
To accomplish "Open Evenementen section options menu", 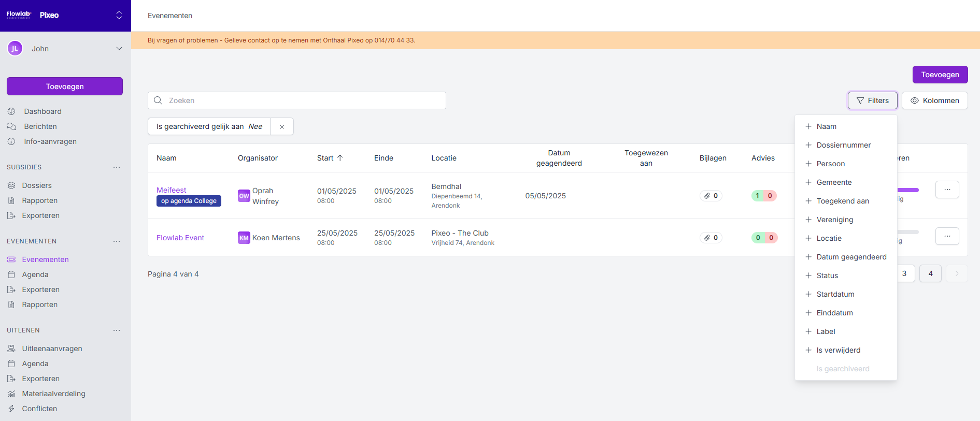I will click(117, 241).
